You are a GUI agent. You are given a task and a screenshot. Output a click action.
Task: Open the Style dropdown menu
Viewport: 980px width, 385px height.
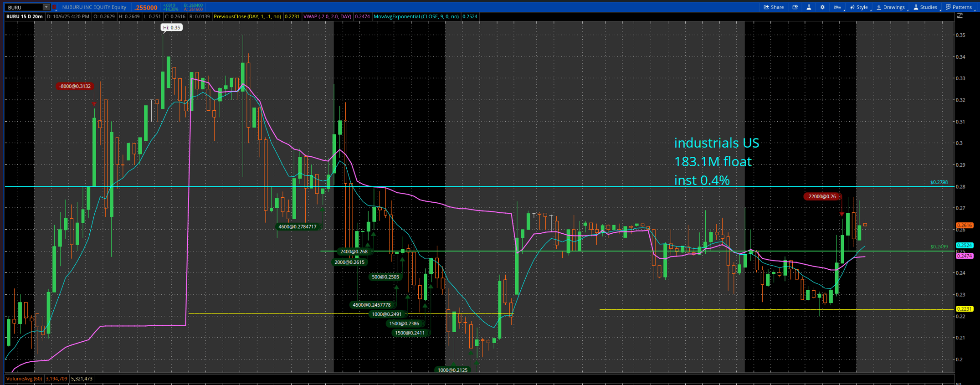[x=859, y=7]
